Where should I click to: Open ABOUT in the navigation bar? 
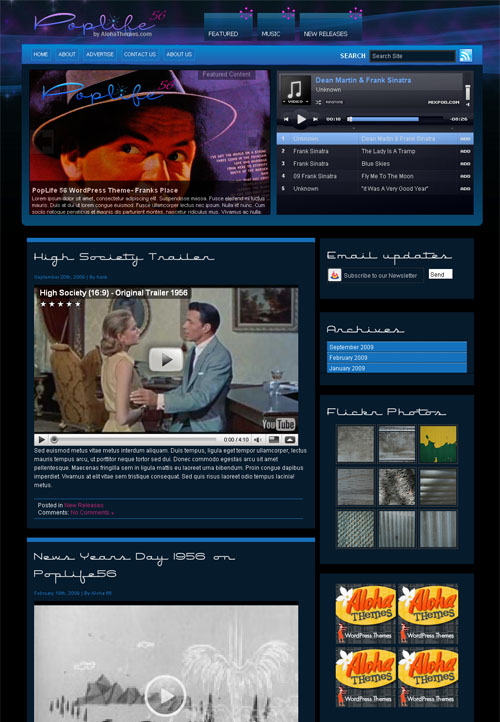click(67, 54)
